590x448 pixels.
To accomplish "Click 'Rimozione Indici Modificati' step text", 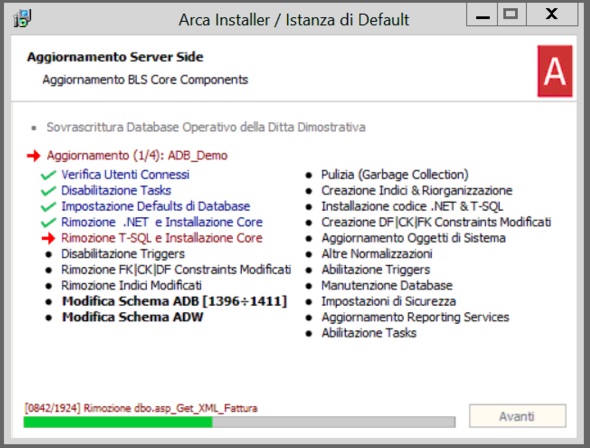I will [x=131, y=286].
